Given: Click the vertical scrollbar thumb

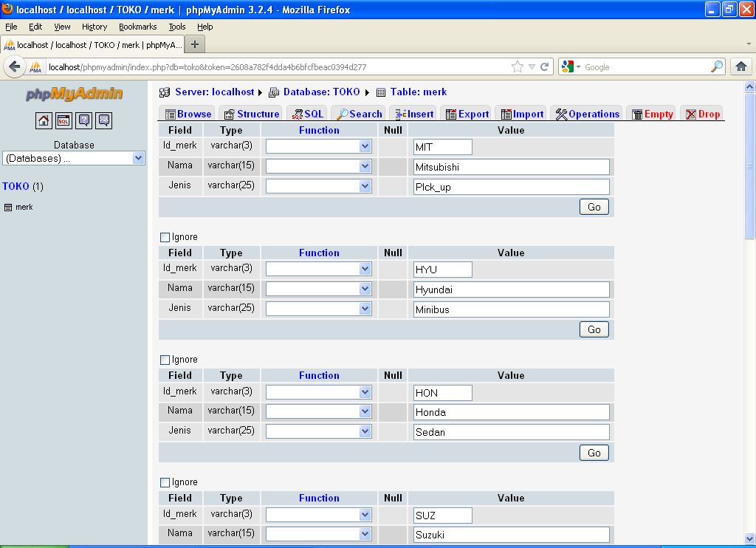Looking at the screenshot, I should (749, 166).
